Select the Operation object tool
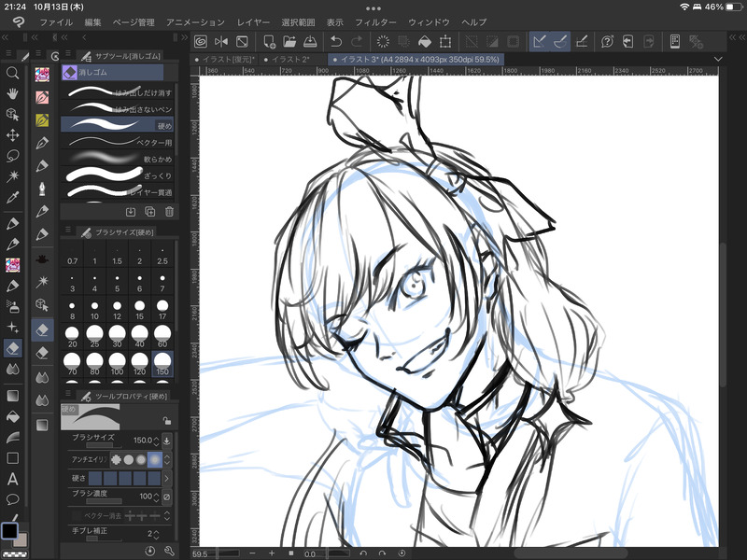 click(12, 114)
